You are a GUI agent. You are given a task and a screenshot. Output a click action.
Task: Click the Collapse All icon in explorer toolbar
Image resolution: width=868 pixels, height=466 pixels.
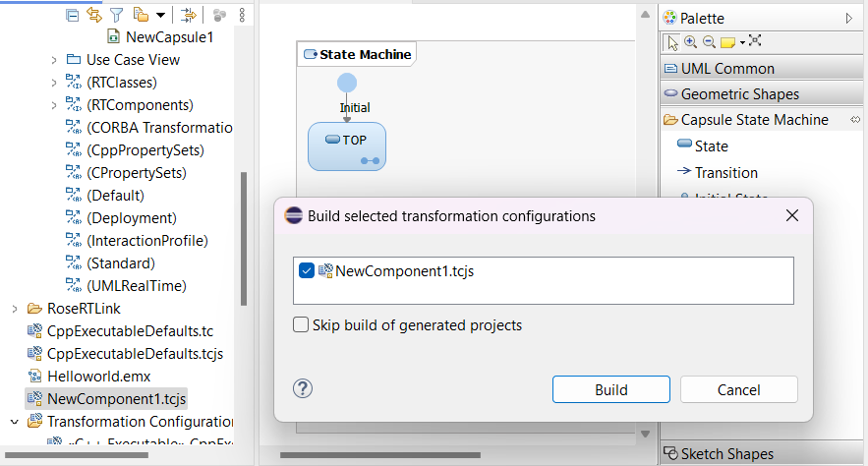pyautogui.click(x=72, y=15)
